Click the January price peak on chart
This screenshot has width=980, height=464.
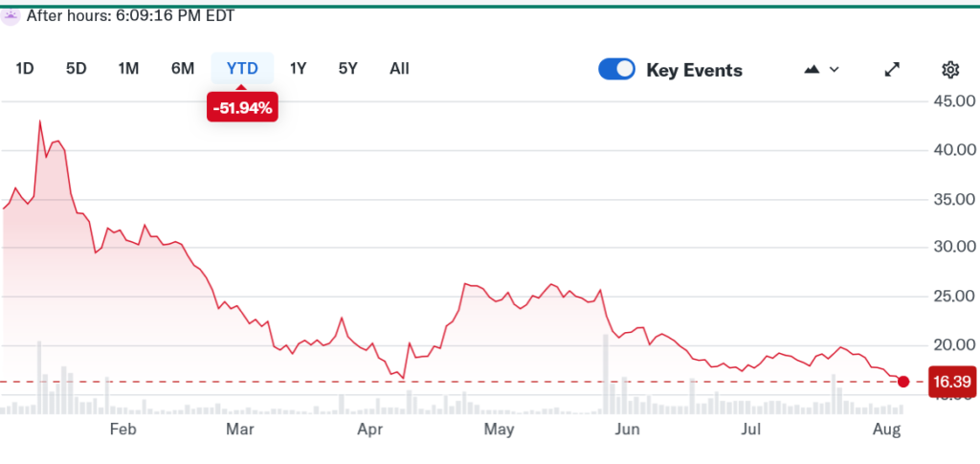click(40, 122)
